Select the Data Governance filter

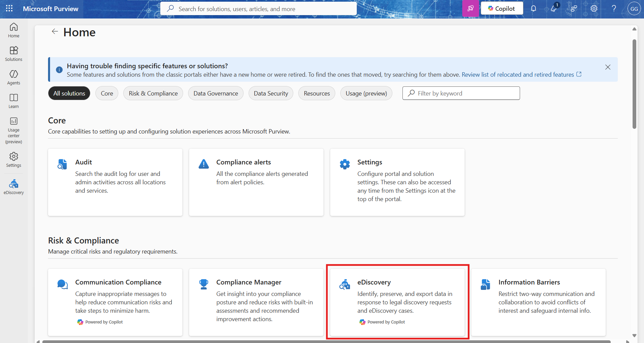[x=216, y=93]
